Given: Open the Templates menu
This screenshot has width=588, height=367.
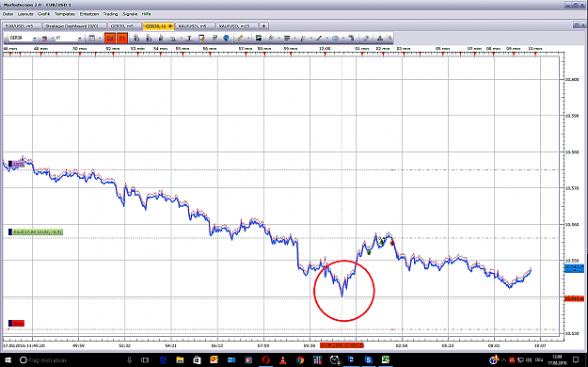Looking at the screenshot, I should [x=65, y=14].
